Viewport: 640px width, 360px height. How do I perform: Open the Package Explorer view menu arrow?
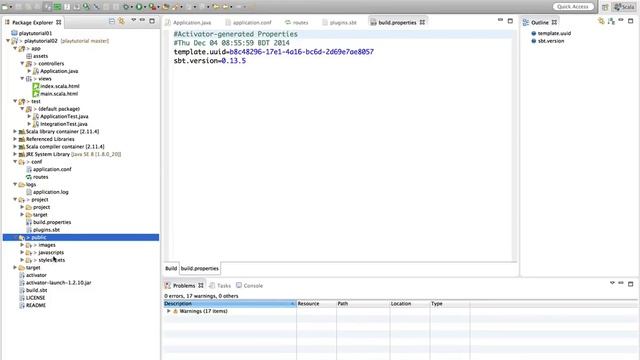tap(133, 20)
